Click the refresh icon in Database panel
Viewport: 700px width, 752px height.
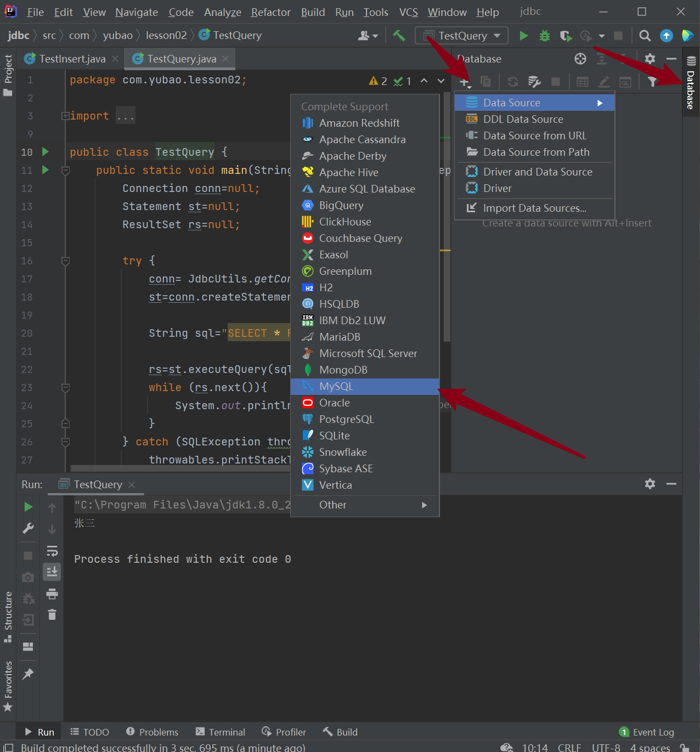point(513,82)
